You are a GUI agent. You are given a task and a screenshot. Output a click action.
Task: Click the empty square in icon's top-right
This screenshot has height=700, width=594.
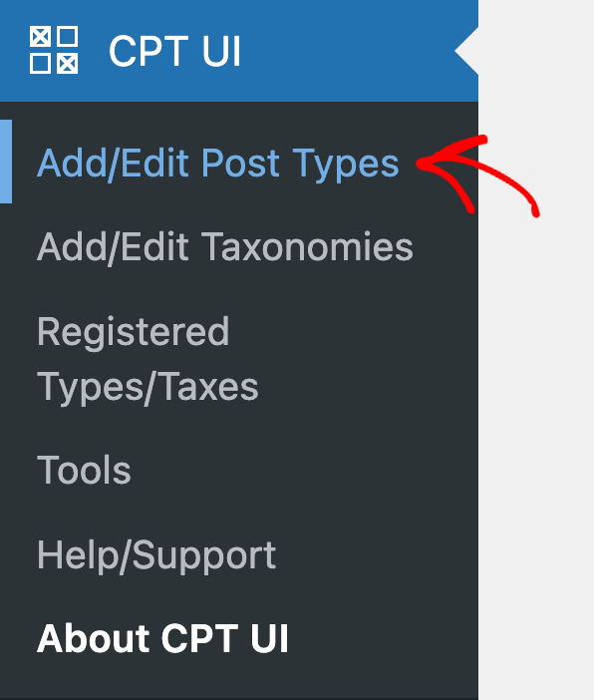(68, 36)
